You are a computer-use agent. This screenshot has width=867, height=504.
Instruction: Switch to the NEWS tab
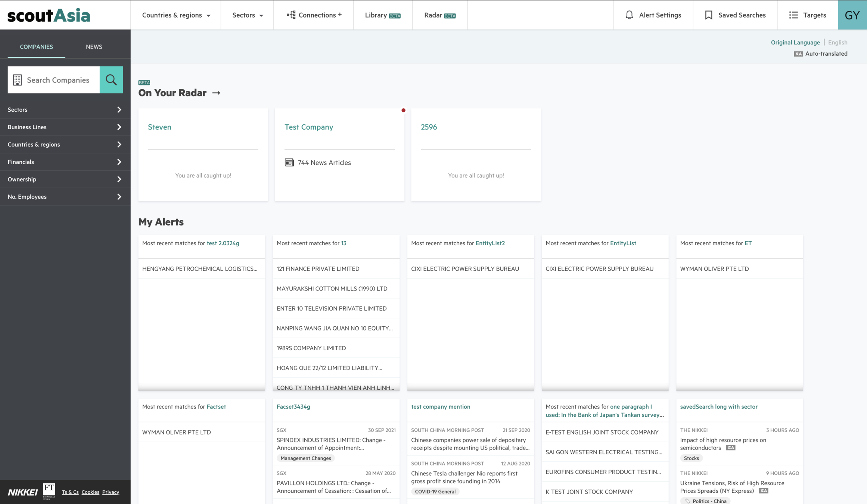click(94, 47)
